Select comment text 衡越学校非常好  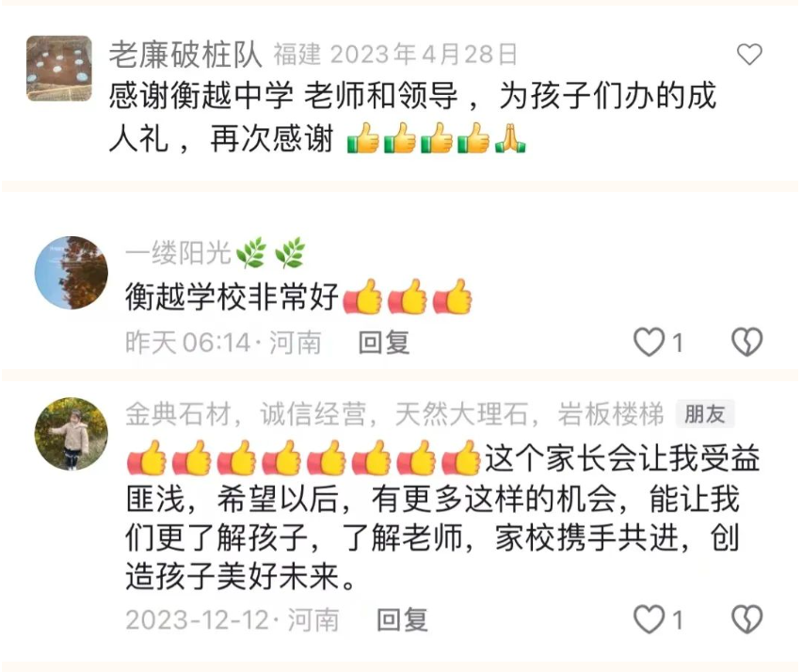(x=233, y=296)
